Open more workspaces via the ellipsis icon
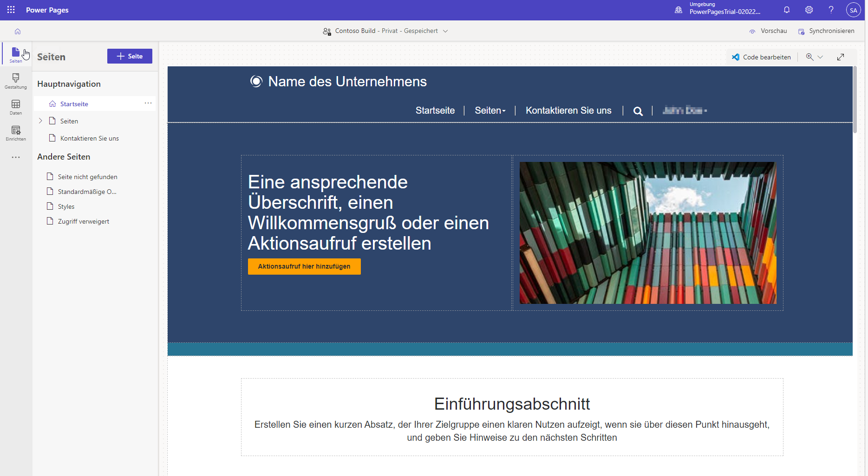The width and height of the screenshot is (868, 476). coord(15,157)
